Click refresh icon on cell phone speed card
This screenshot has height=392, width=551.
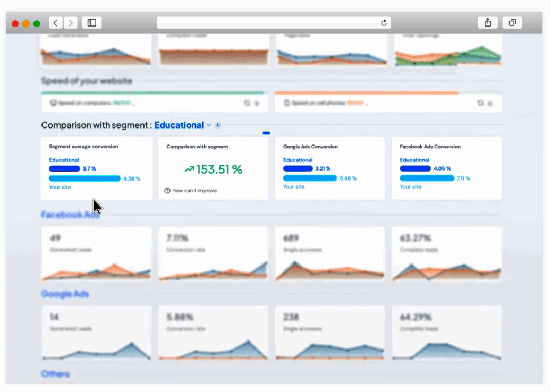pos(480,103)
